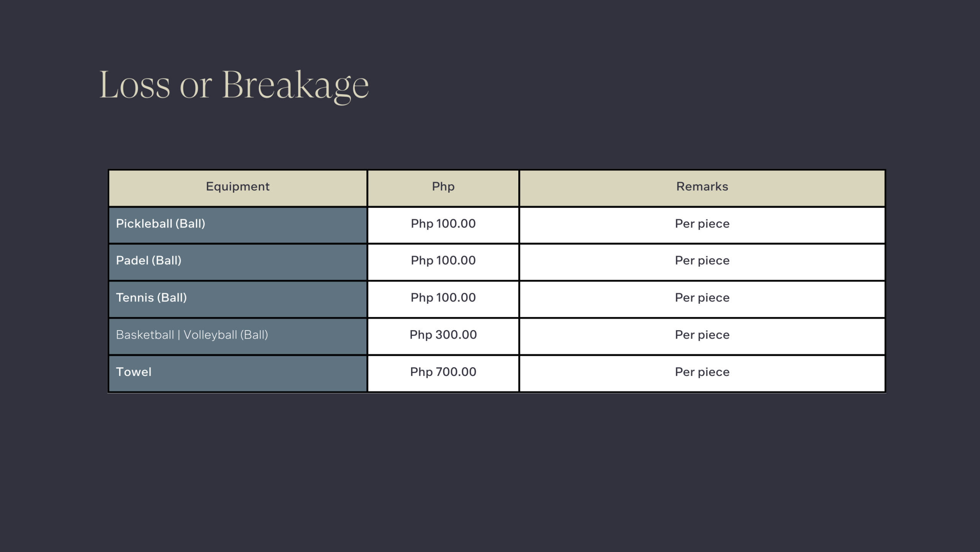Click the Pickleball price Php 100.00
This screenshot has width=980, height=552.
443,224
